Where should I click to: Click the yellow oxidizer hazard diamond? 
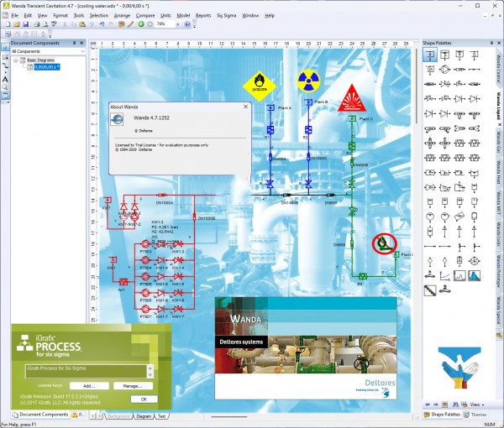[260, 86]
